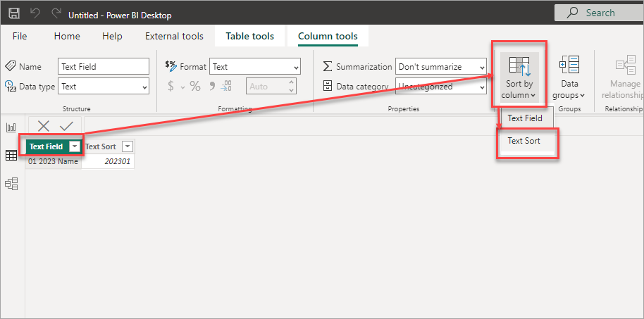The height and width of the screenshot is (319, 644).
Task: Click the Save icon in title bar
Action: click(14, 13)
